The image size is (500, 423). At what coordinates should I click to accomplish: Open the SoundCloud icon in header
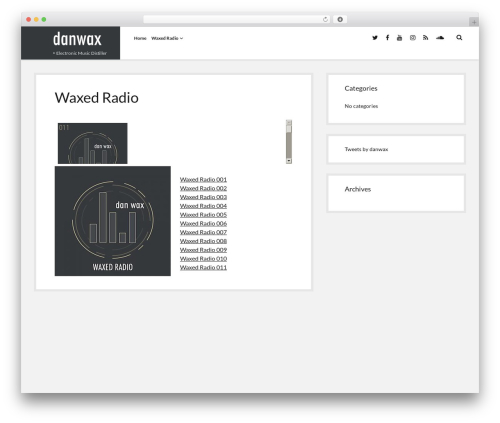[x=440, y=38]
